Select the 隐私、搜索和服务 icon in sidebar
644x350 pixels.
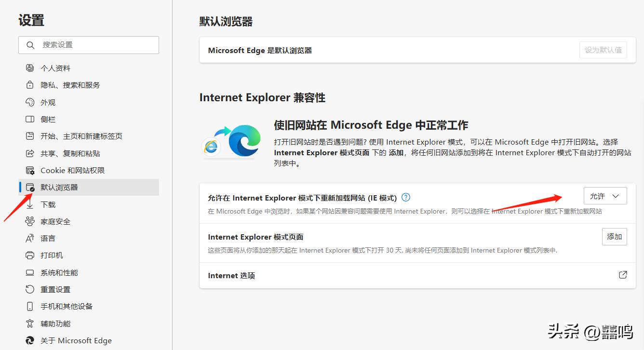tap(30, 85)
